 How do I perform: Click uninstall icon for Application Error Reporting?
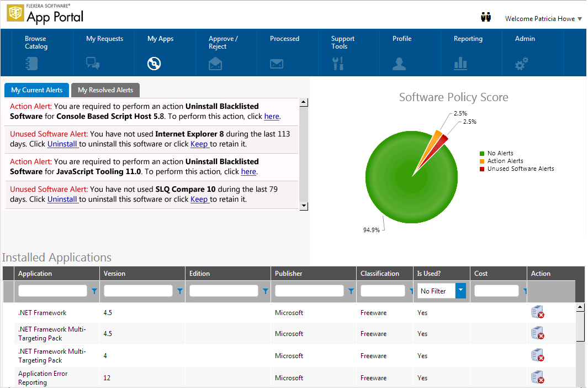pos(538,377)
